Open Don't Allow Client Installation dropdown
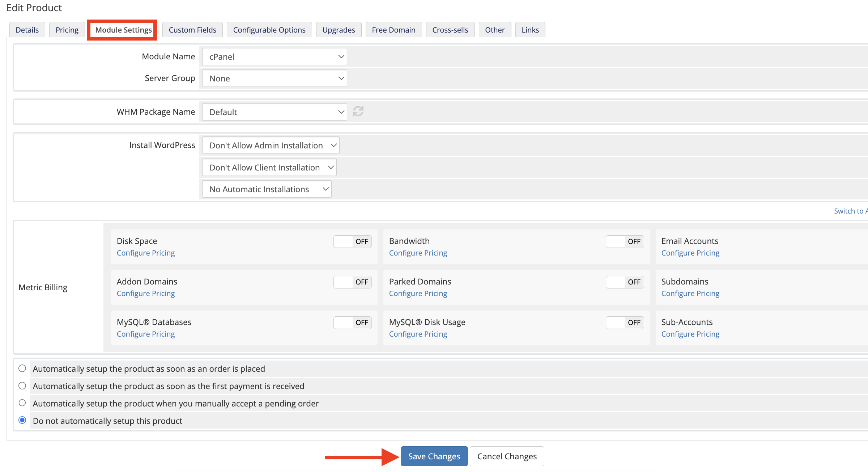 coord(269,167)
